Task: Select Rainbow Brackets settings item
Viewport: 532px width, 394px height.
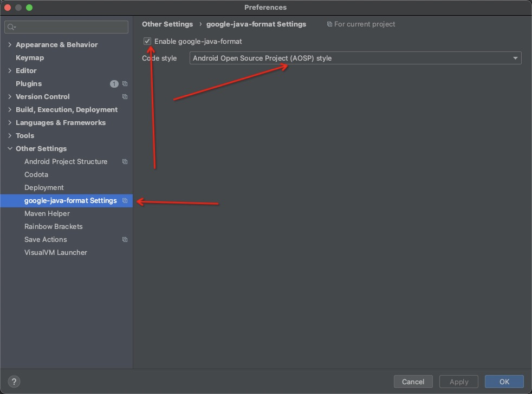Action: tap(54, 227)
